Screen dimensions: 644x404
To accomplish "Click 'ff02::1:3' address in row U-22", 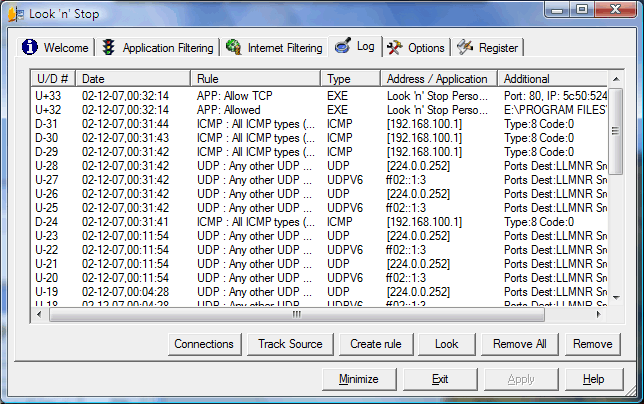I will point(406,250).
